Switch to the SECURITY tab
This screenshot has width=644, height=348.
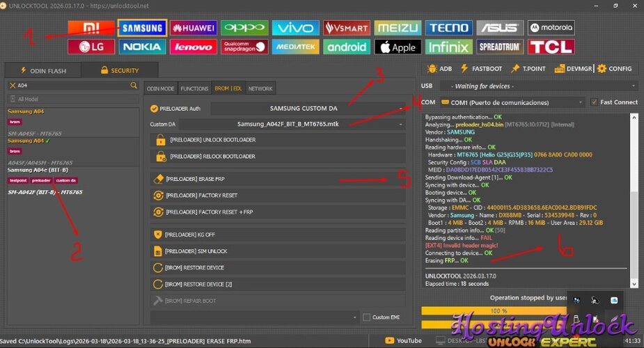(x=120, y=70)
